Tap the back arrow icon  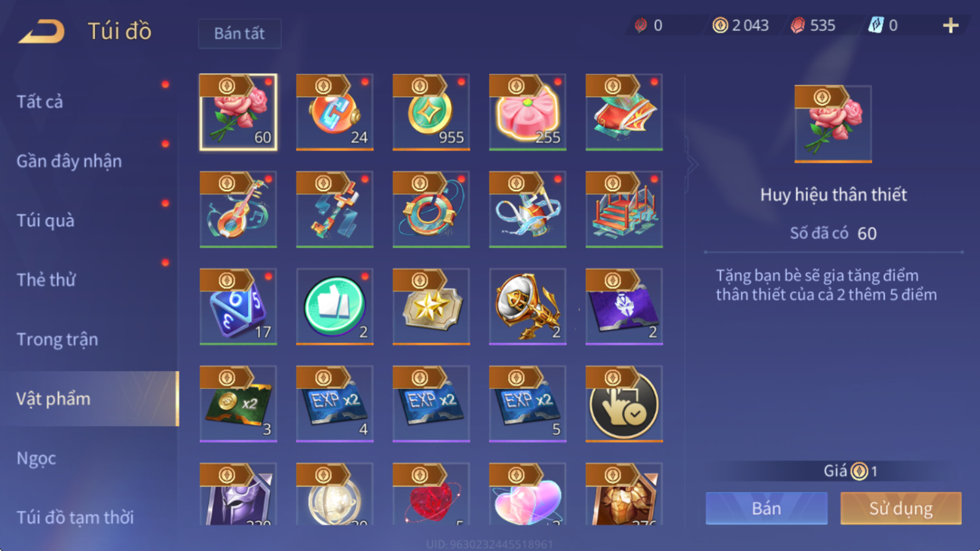(x=41, y=31)
